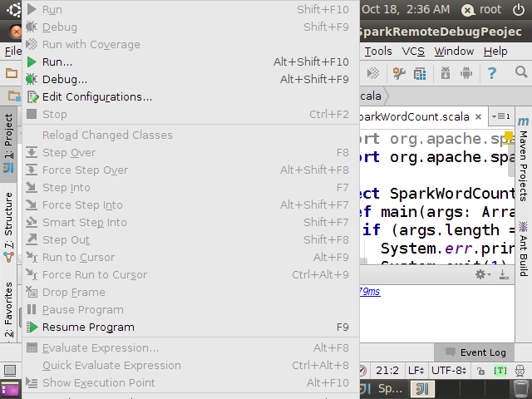The image size is (532, 399).
Task: Click the power button in top panel
Action: (x=519, y=9)
